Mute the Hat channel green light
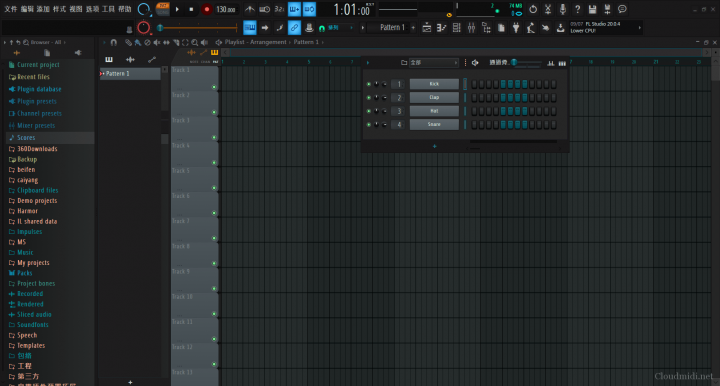Image resolution: width=720 pixels, height=386 pixels. pyautogui.click(x=368, y=111)
